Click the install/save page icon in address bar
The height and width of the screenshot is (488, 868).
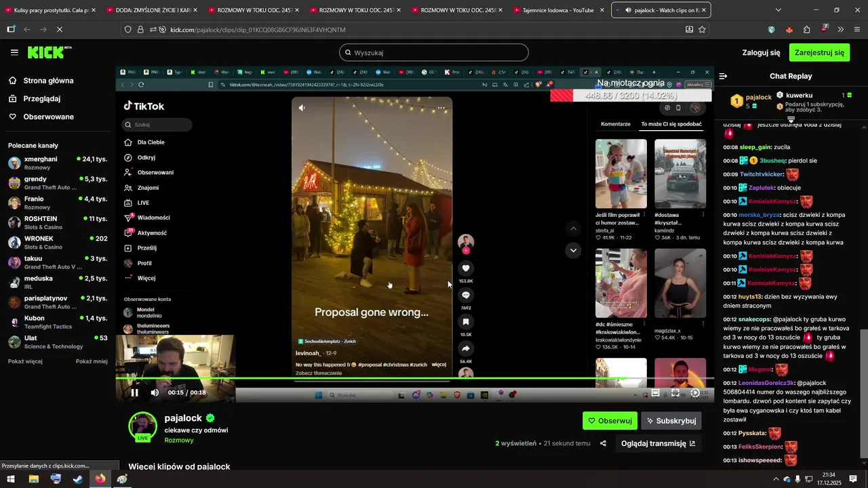[x=689, y=30]
